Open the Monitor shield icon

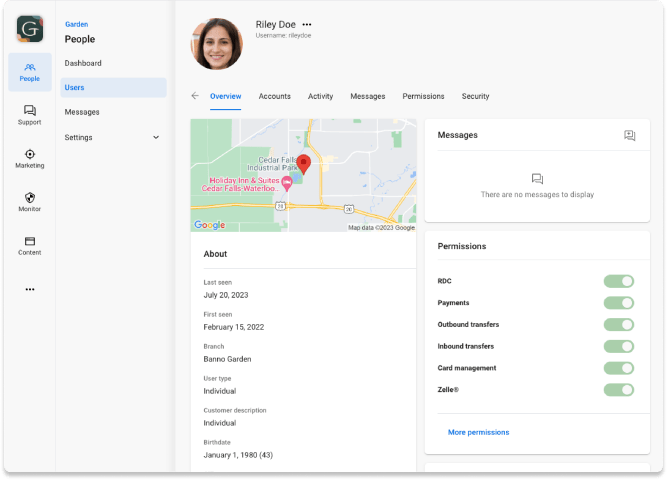[x=29, y=201]
